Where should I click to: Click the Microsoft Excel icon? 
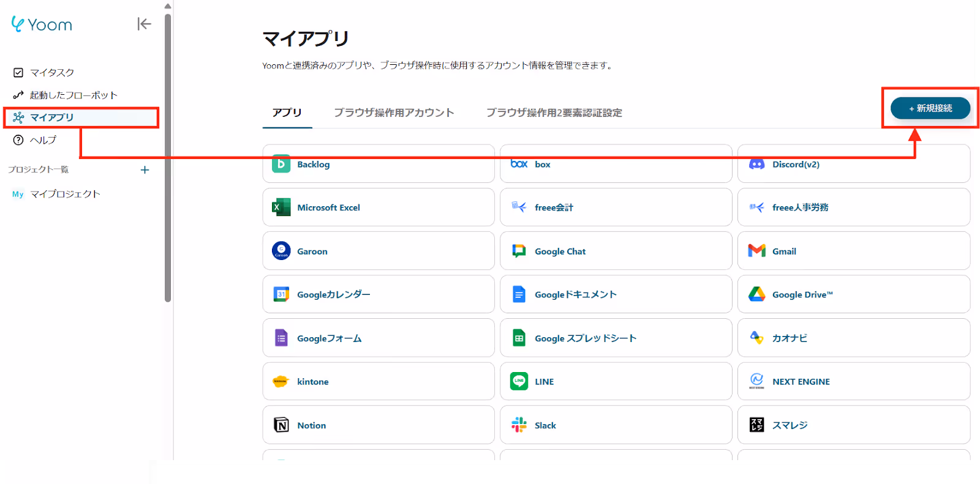281,207
